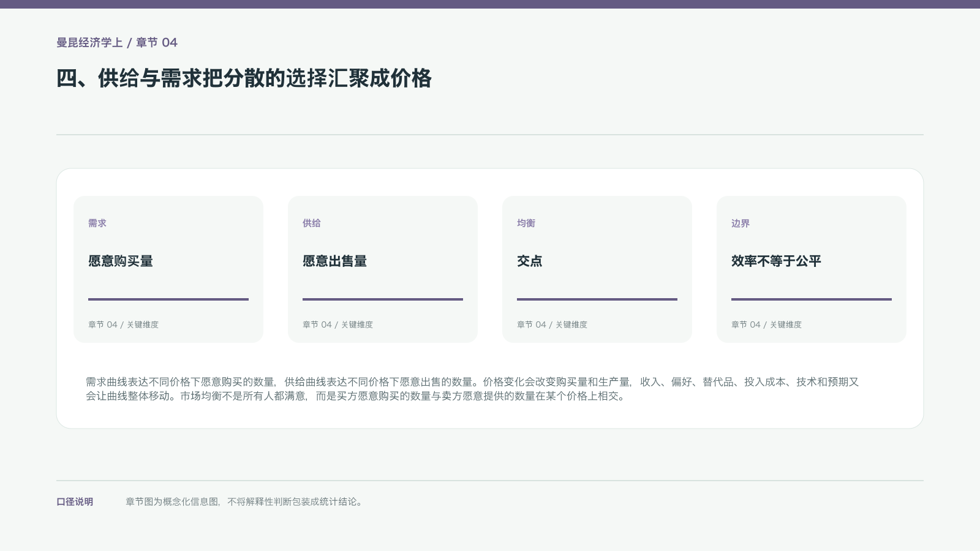Click the paragraph beginning 需求曲线表达不同价格下
Viewport: 980px width, 551px height.
click(x=472, y=389)
